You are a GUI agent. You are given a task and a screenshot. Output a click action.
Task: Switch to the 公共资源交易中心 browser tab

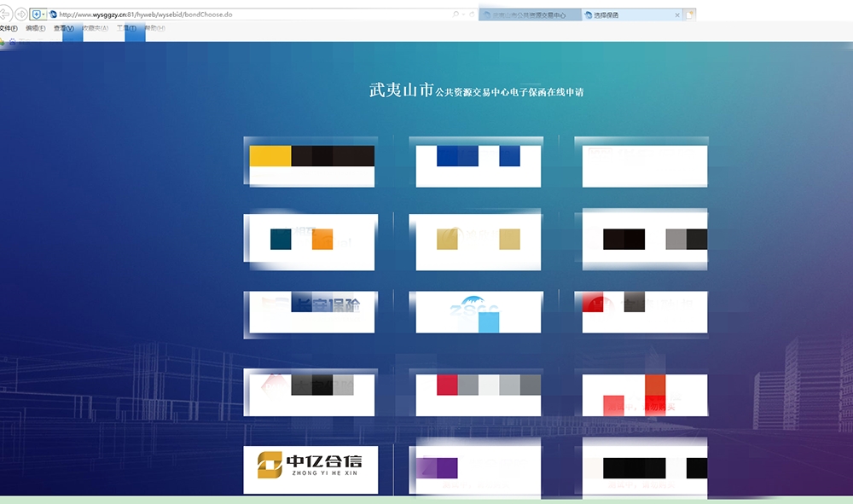tap(529, 15)
